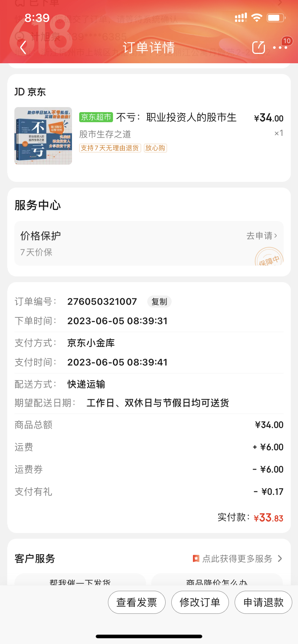Viewport: 298px width, 644px height.
Task: Select 帮我催一下发货 service option
Action: [x=80, y=581]
